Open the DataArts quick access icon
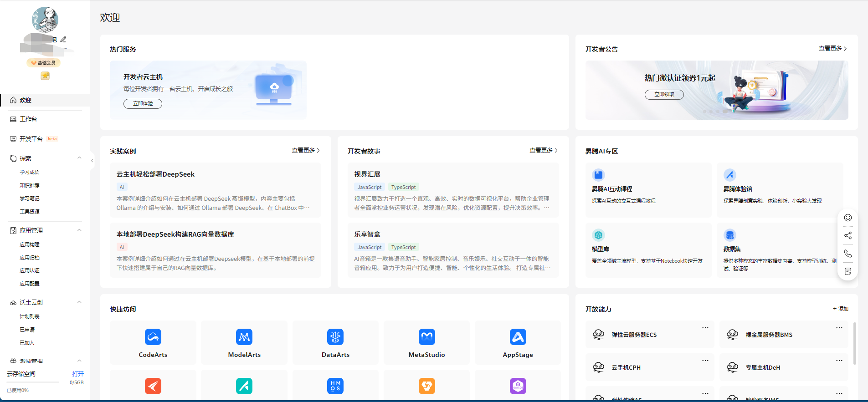Viewport: 868px width, 402px height. (x=335, y=337)
